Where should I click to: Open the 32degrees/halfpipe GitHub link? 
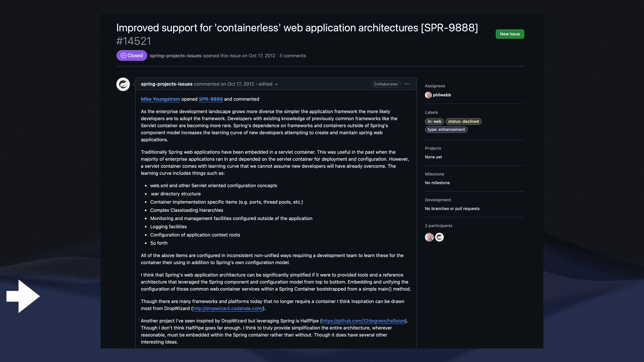[x=363, y=321]
